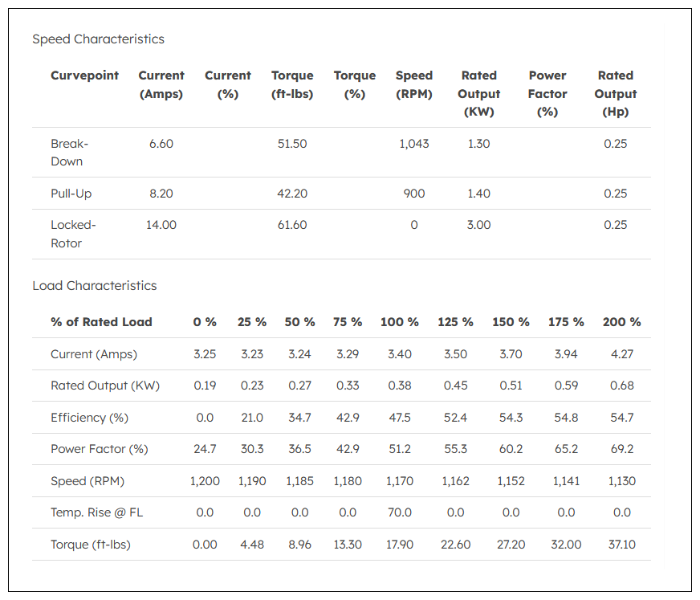
Task: Click the Locked-Rotor current value 14.00
Action: coord(161,225)
